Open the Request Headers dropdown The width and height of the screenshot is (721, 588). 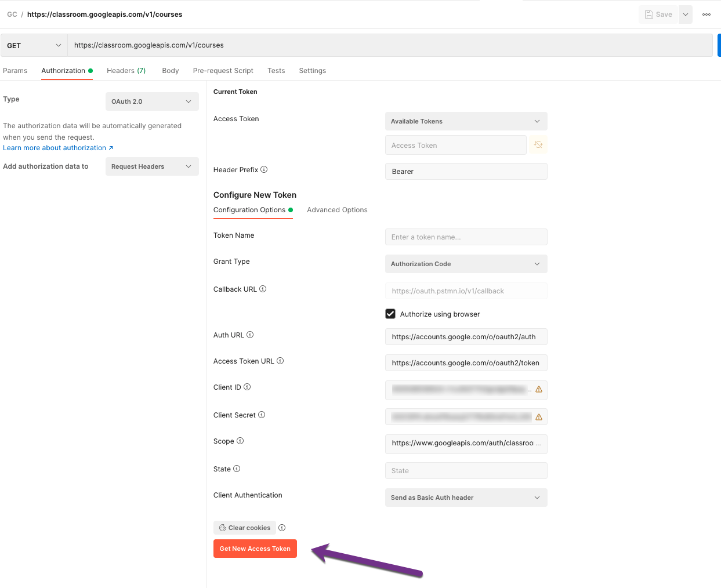(x=152, y=166)
